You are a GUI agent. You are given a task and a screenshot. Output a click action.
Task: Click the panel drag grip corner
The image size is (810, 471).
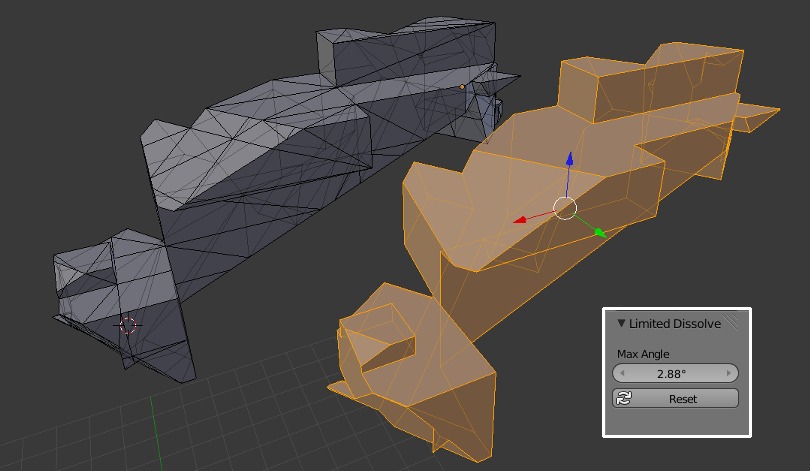point(733,322)
